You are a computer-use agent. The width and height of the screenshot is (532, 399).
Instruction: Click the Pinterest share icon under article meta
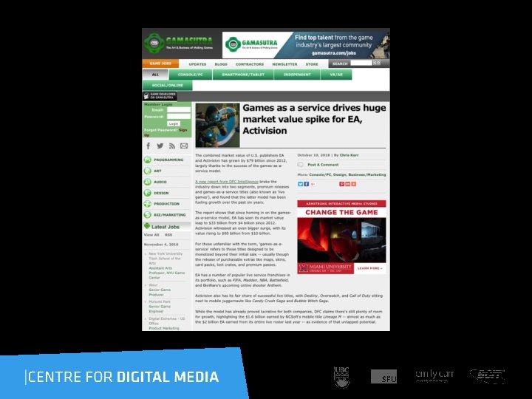click(x=341, y=184)
